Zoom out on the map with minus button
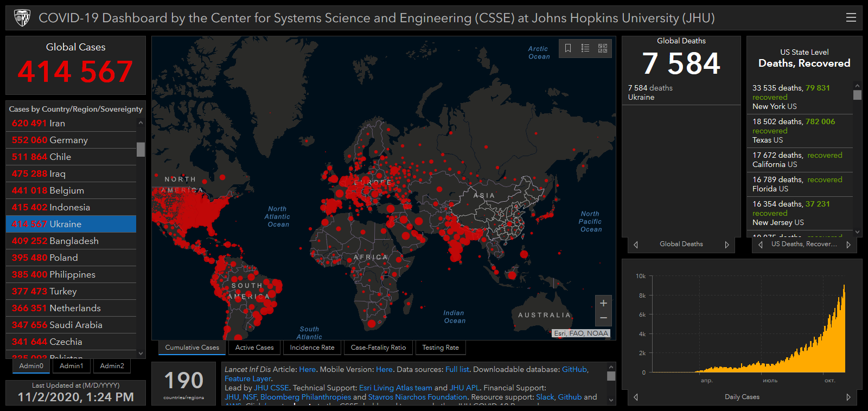 [x=603, y=318]
